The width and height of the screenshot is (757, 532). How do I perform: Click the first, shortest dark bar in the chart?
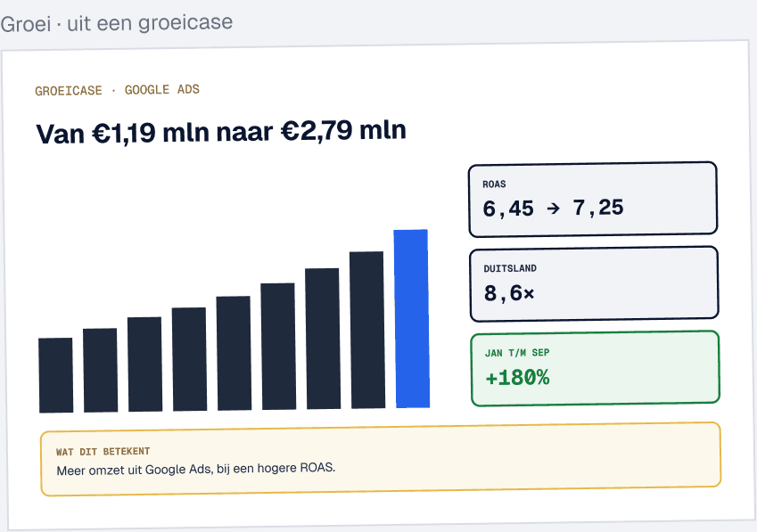click(56, 375)
